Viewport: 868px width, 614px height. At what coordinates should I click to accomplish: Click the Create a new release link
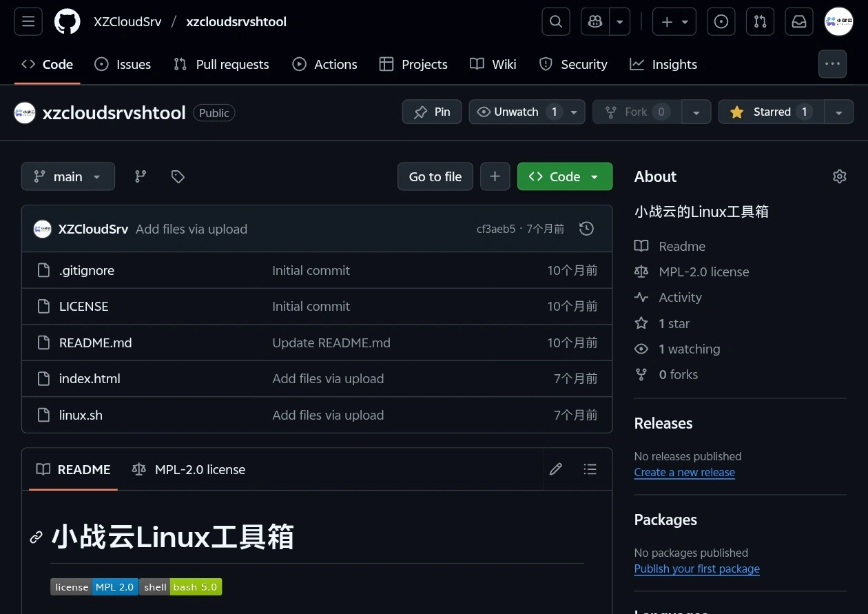[x=684, y=472]
